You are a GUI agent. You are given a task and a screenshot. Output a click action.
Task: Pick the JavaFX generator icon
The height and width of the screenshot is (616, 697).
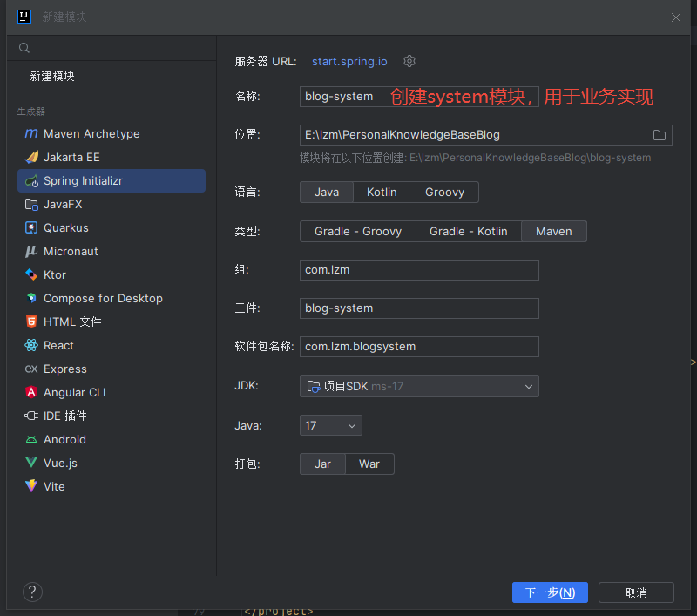coord(31,204)
